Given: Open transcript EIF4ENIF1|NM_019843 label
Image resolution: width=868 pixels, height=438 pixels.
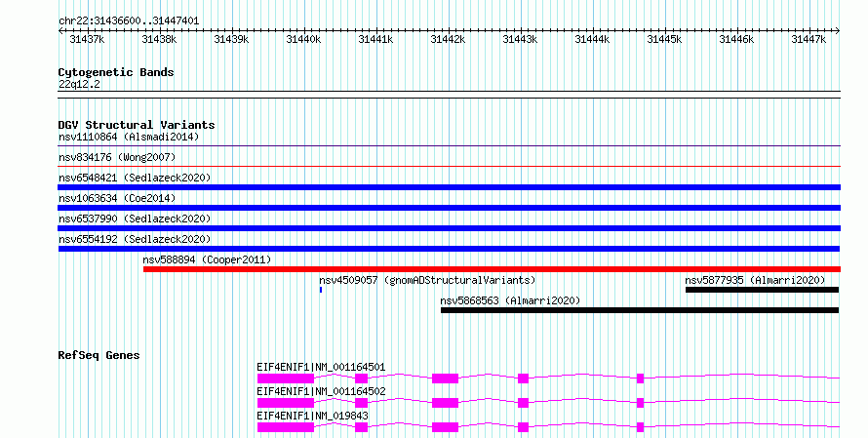Looking at the screenshot, I should 312,416.
